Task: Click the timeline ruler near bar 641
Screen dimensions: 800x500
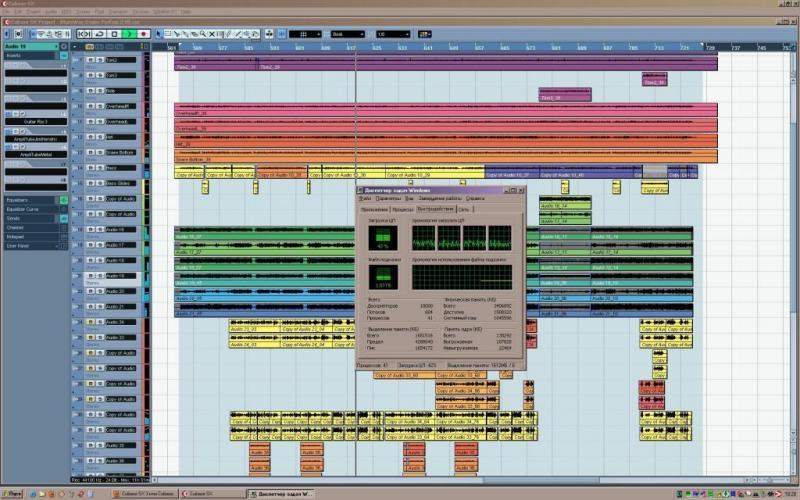Action: point(427,47)
